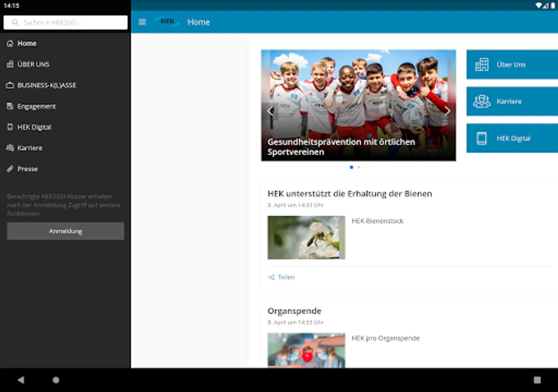Show next slide with right carousel arrow
558x392 pixels.
[447, 111]
